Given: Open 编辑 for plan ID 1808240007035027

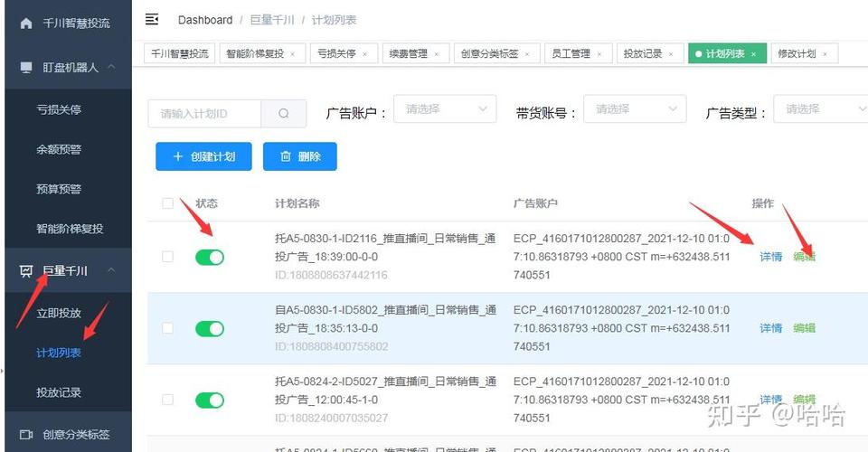Looking at the screenshot, I should (805, 400).
